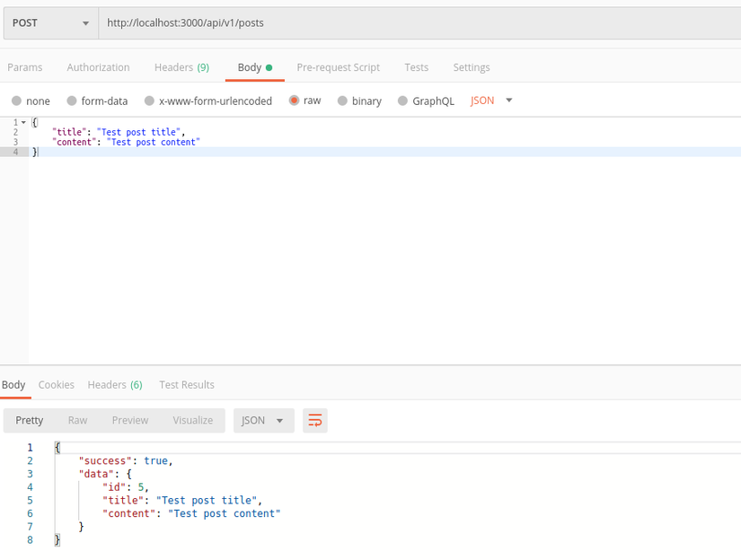Image resolution: width=741 pixels, height=560 pixels.
Task: Click the Raw response view button
Action: click(x=78, y=420)
